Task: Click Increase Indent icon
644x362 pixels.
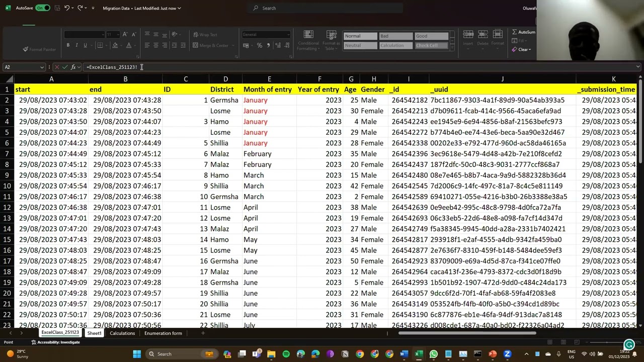Action: (x=183, y=45)
